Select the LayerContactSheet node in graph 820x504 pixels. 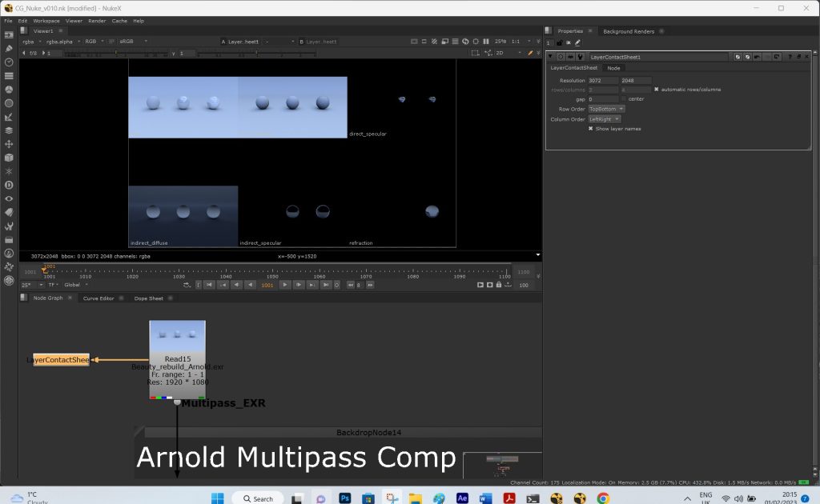click(61, 360)
